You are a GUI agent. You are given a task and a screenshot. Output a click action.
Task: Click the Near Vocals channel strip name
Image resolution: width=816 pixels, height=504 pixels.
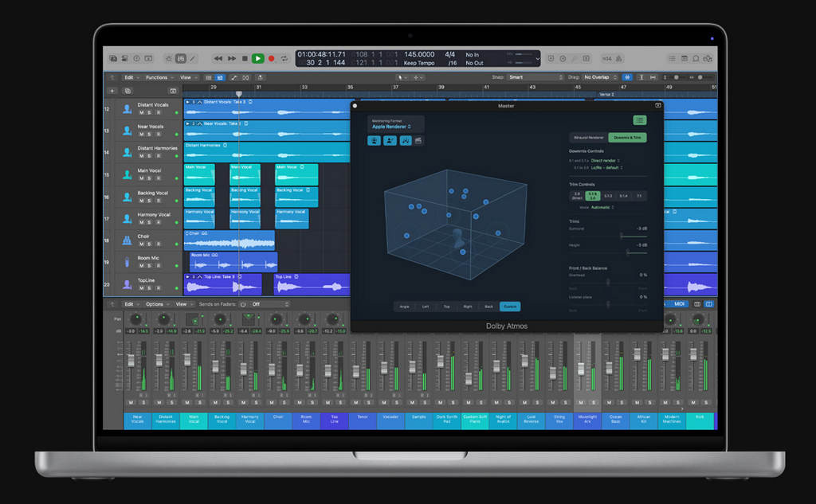[x=137, y=420]
